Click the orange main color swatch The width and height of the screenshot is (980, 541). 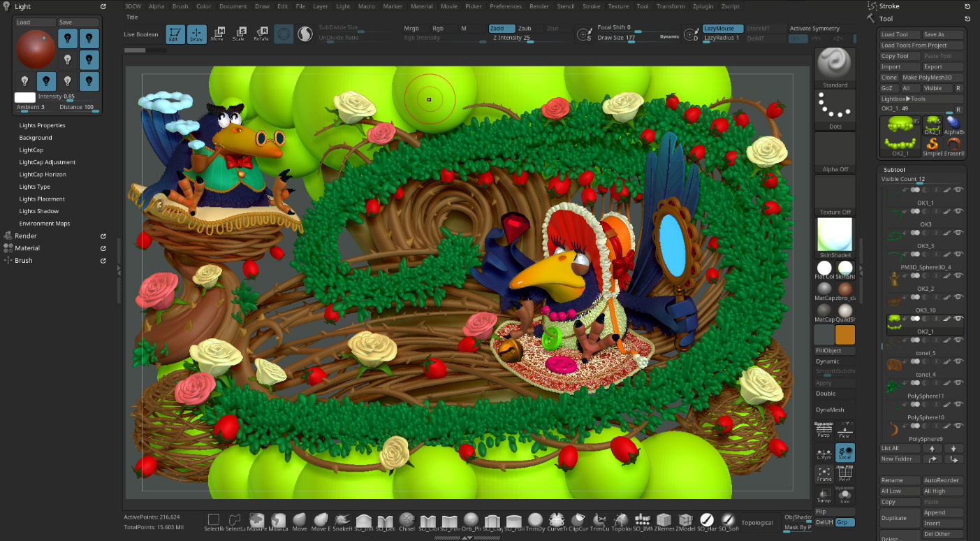click(845, 335)
